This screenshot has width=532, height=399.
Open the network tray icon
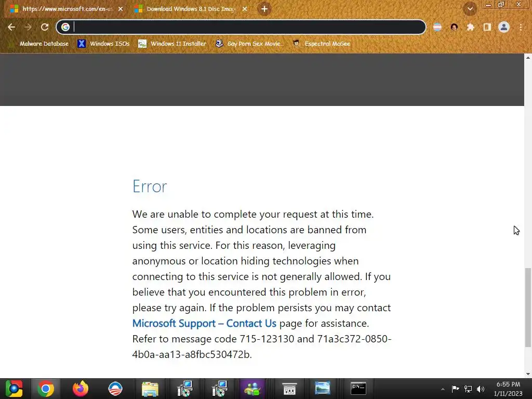[468, 389]
